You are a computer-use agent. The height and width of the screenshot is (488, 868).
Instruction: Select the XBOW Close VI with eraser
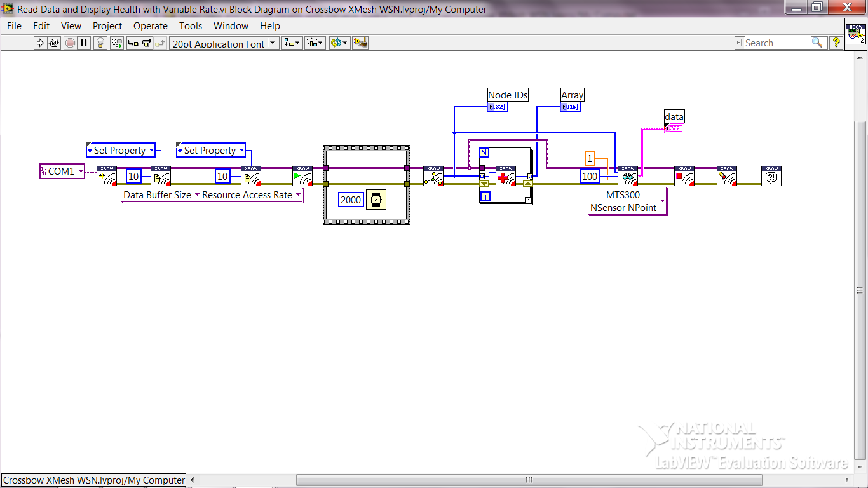coord(727,175)
